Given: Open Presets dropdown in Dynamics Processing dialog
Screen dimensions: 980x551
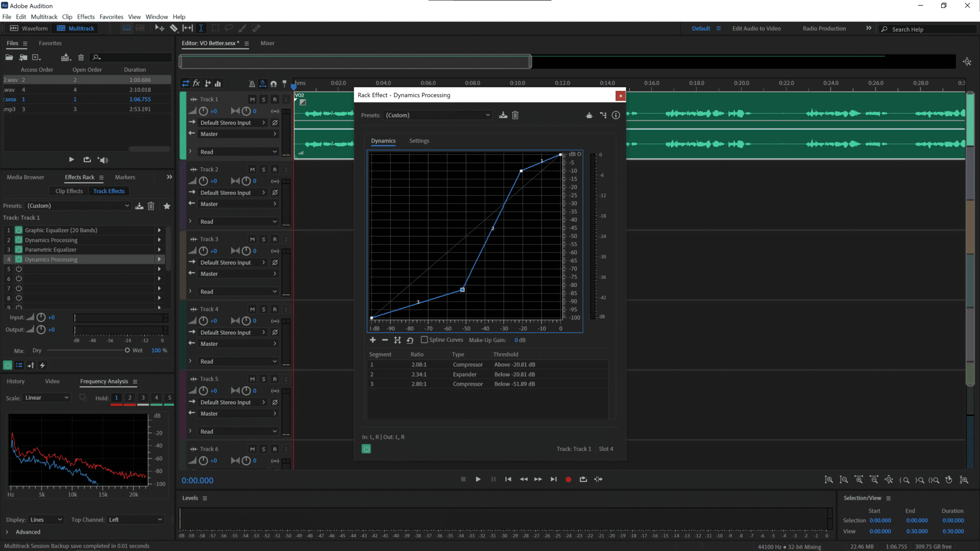Looking at the screenshot, I should 437,115.
